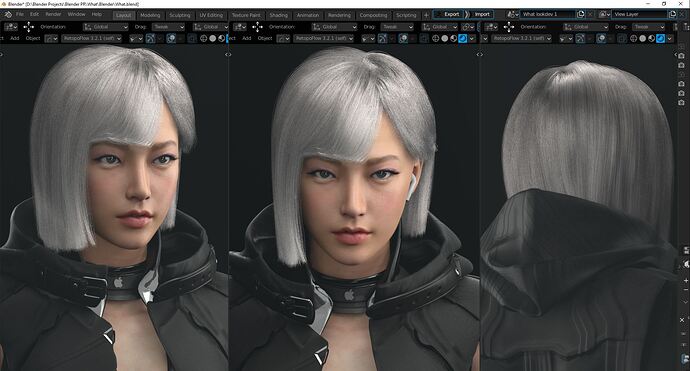This screenshot has height=371, width=690.
Task: Set wireframe shading in middle viewport
Action: tap(435, 38)
